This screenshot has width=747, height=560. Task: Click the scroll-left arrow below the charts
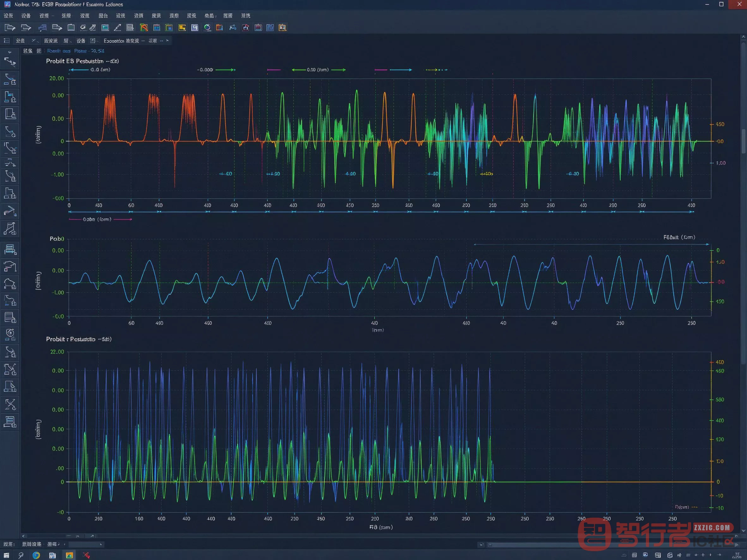point(23,536)
